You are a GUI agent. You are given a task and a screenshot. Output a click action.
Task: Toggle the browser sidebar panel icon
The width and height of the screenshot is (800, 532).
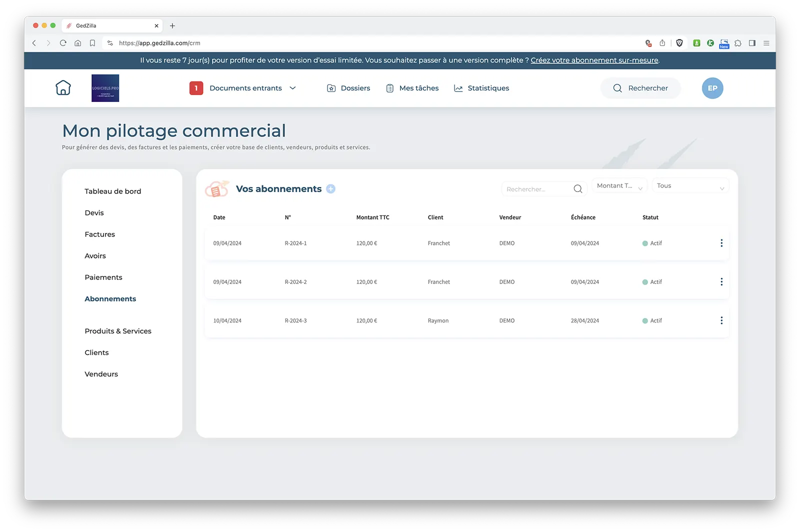coord(752,43)
